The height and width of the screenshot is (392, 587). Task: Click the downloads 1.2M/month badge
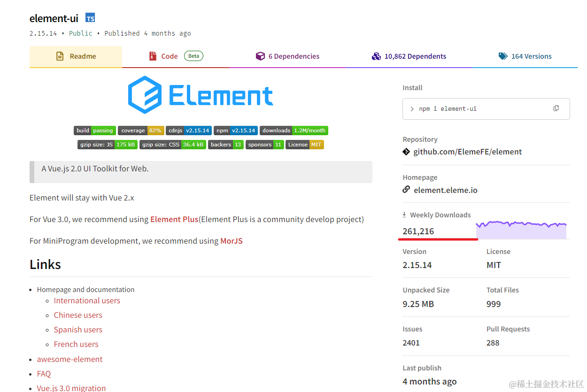click(x=293, y=131)
